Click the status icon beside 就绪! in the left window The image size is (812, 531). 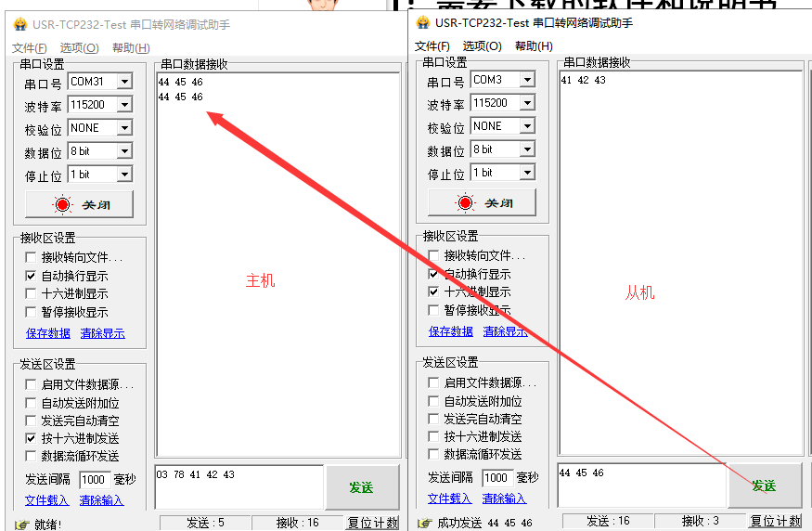[x=21, y=525]
